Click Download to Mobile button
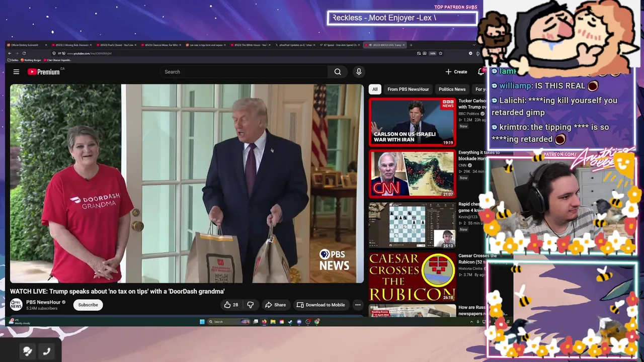The width and height of the screenshot is (644, 362). point(320,305)
